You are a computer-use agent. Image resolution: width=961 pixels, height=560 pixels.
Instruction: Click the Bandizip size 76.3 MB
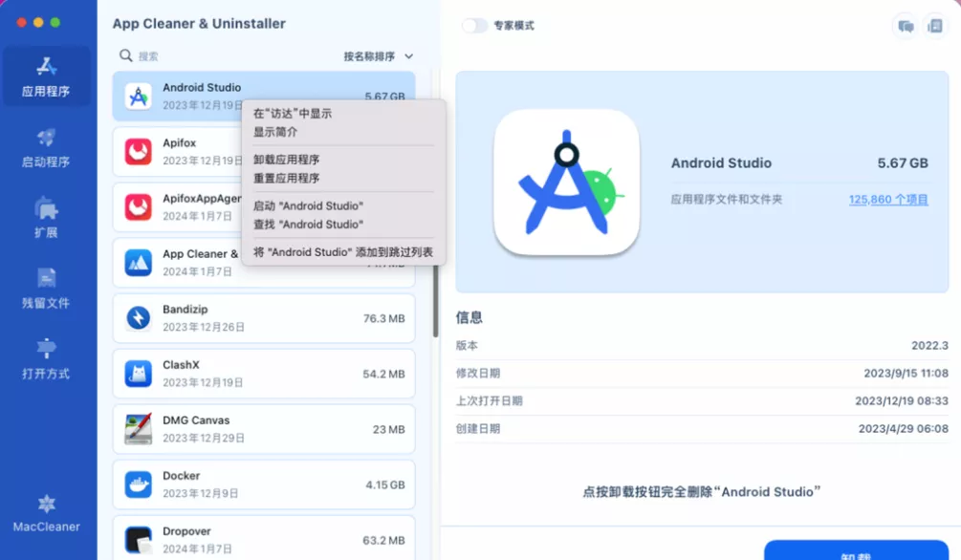384,318
